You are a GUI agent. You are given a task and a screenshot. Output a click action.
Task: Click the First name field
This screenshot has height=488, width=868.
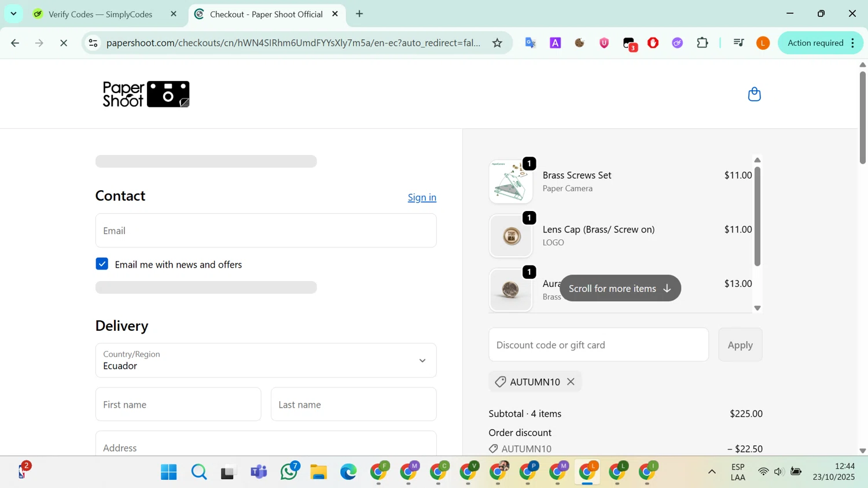178,404
